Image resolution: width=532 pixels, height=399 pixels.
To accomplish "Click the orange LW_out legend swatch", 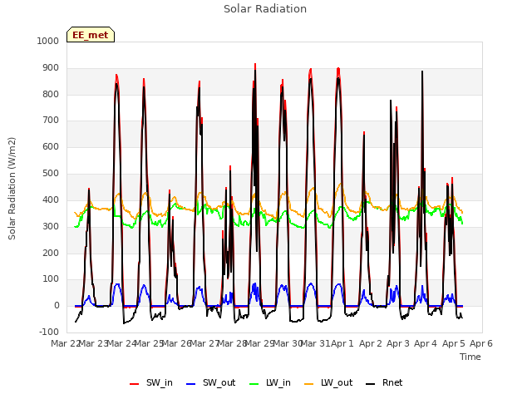I will [308, 384].
